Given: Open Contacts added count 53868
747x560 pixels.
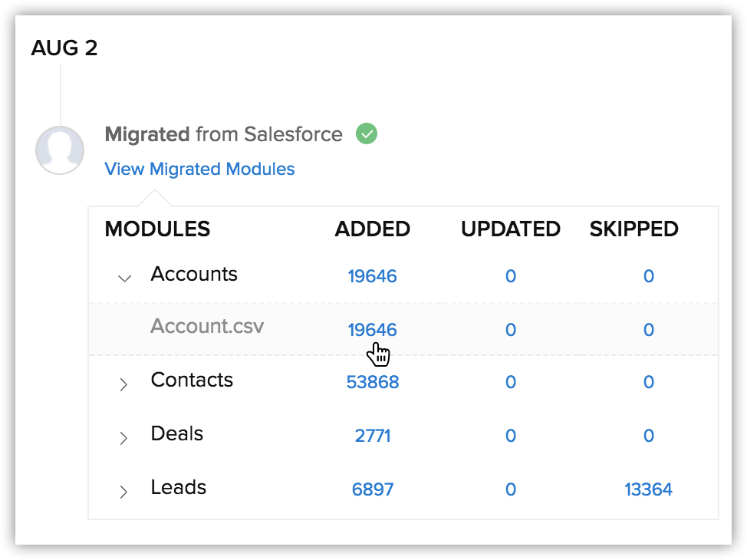Looking at the screenshot, I should [373, 382].
